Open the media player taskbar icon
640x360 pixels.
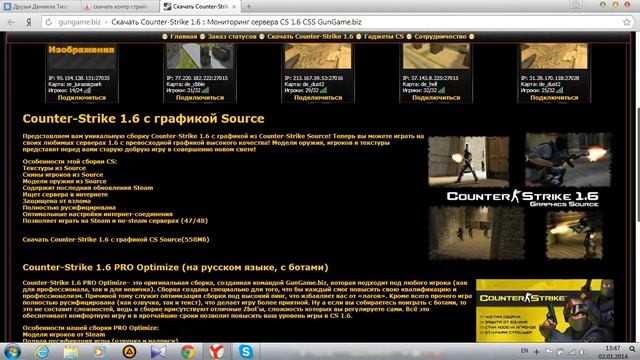[x=100, y=351]
